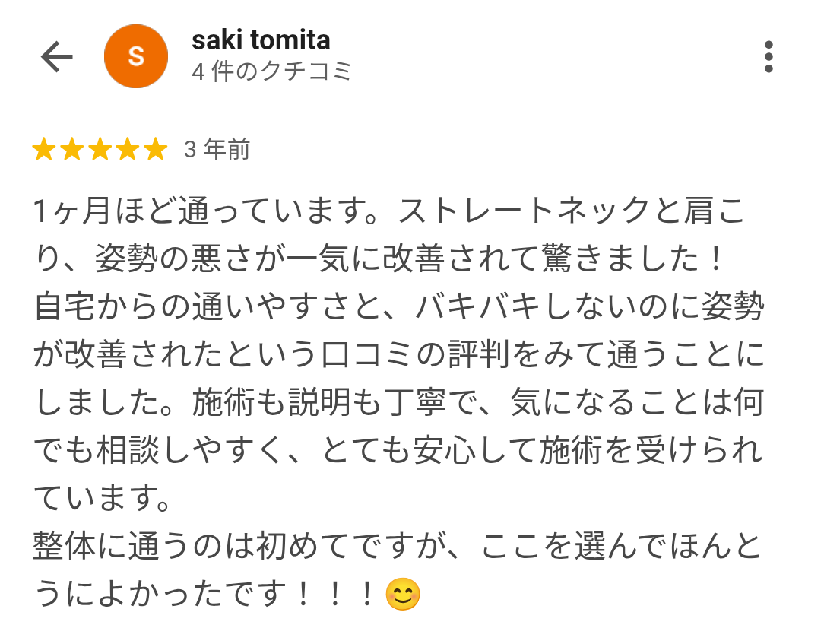Screen dimensions: 824x644
Task: Select the line starting でも相談しやすく
Action: tap(398, 452)
